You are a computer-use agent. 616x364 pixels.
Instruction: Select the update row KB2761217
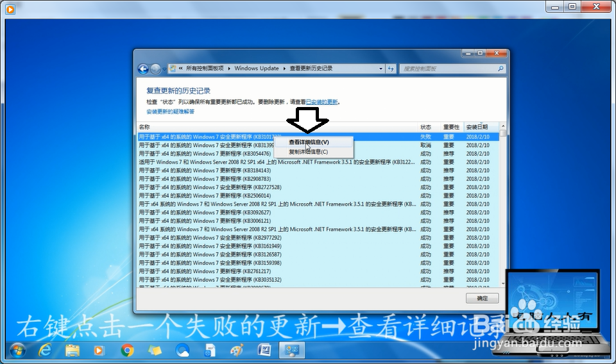pos(318,272)
